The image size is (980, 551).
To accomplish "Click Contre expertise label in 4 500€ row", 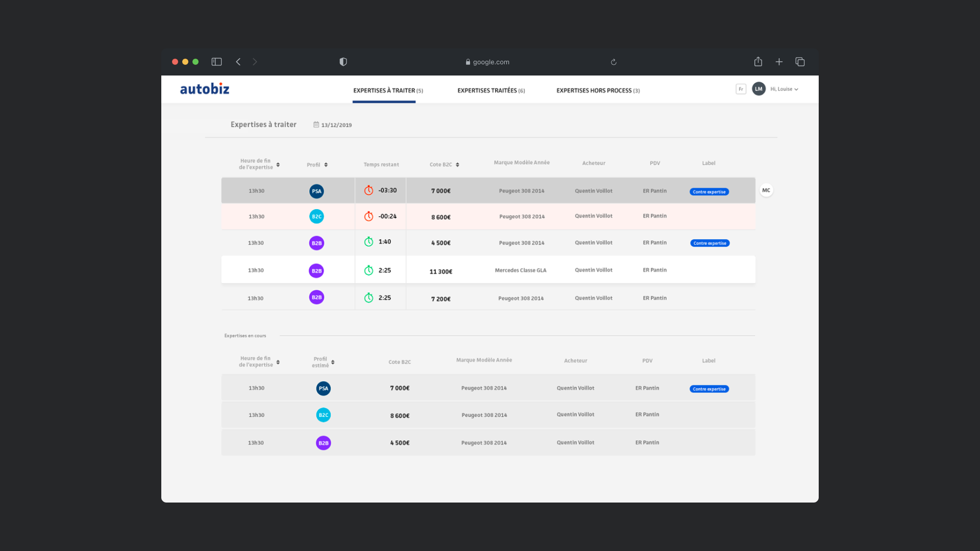I will click(709, 243).
